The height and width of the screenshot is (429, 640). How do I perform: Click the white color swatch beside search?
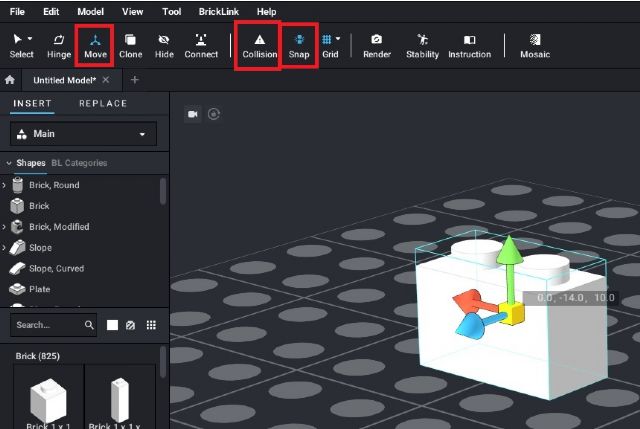(x=112, y=325)
